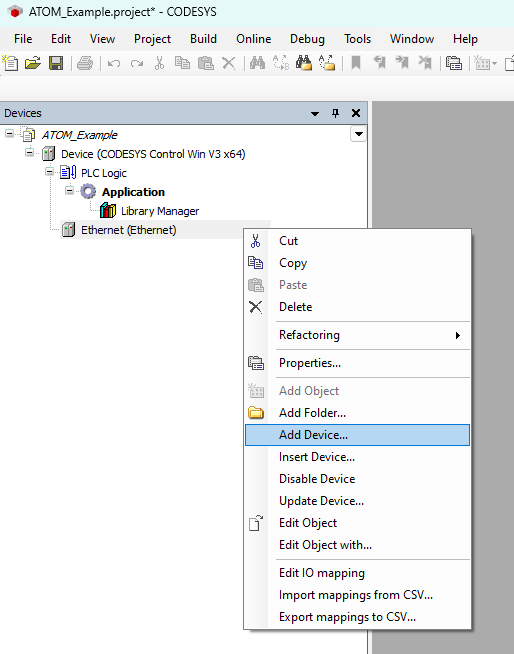Click the Next Bookmark icon

pyautogui.click(x=402, y=63)
